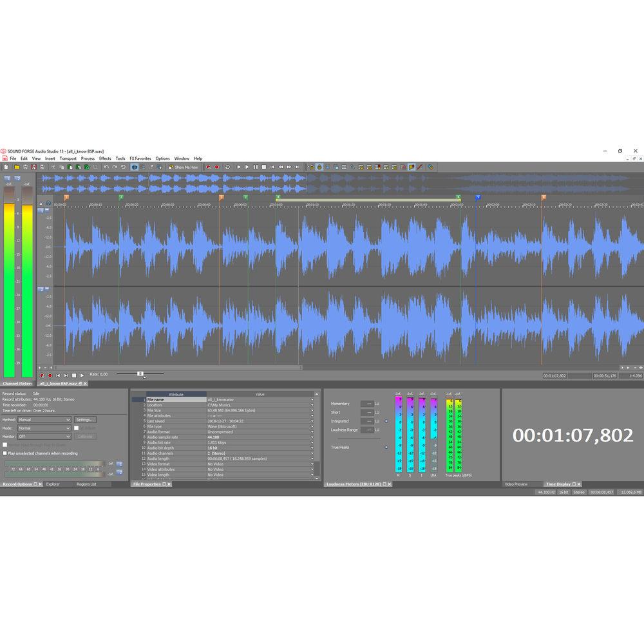The height and width of the screenshot is (644, 644).
Task: Adjust the playback Rate slider
Action: [x=140, y=374]
